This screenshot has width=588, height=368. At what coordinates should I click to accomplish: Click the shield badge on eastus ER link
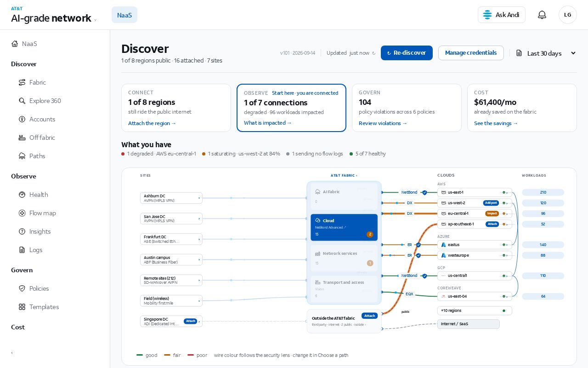coord(418,245)
